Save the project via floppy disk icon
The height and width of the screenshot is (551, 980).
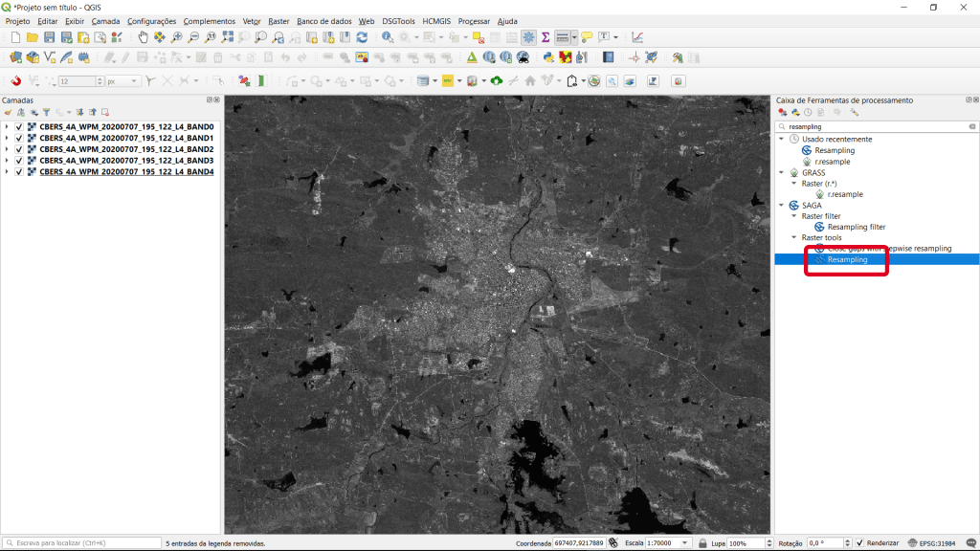tap(50, 37)
